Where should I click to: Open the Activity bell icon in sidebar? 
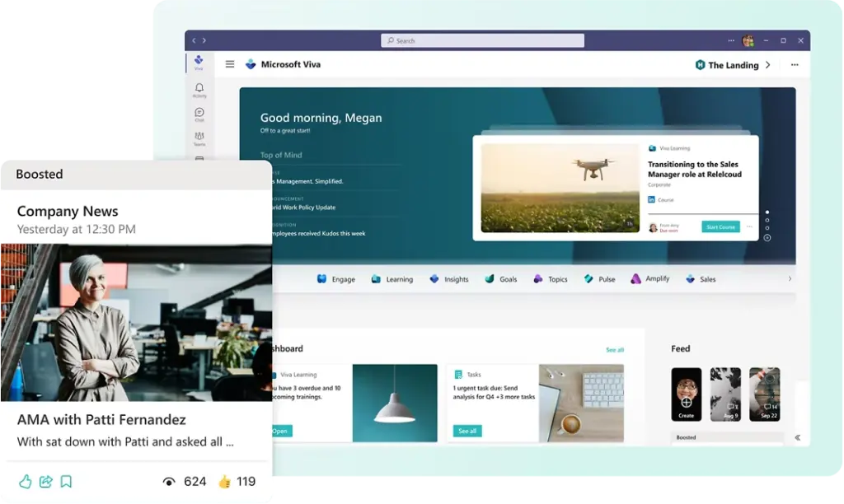[199, 89]
